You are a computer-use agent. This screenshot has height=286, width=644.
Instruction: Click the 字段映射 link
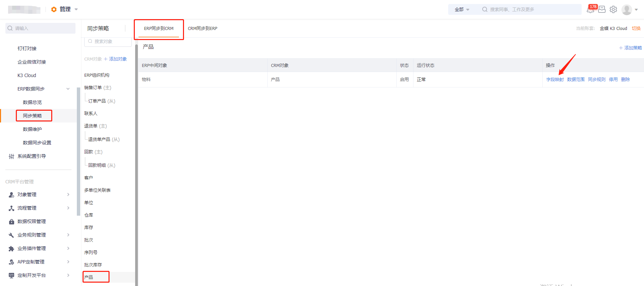(x=555, y=79)
